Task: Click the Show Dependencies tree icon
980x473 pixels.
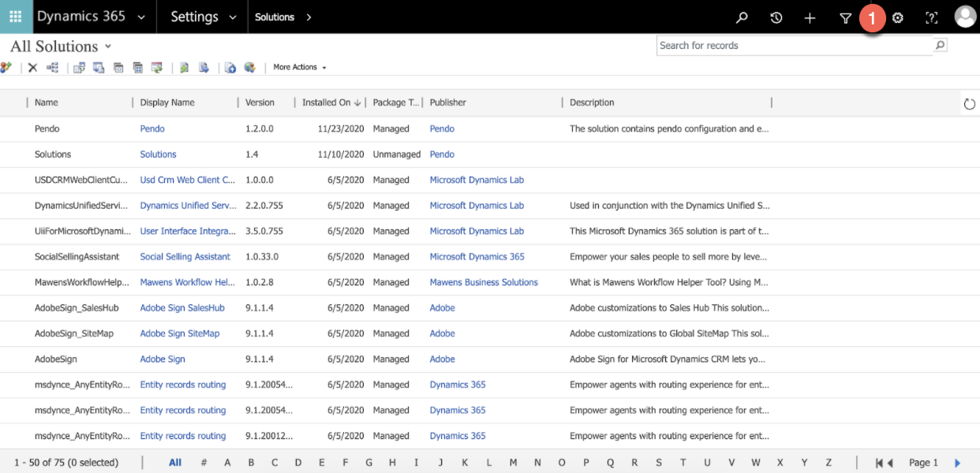Action: pyautogui.click(x=53, y=68)
